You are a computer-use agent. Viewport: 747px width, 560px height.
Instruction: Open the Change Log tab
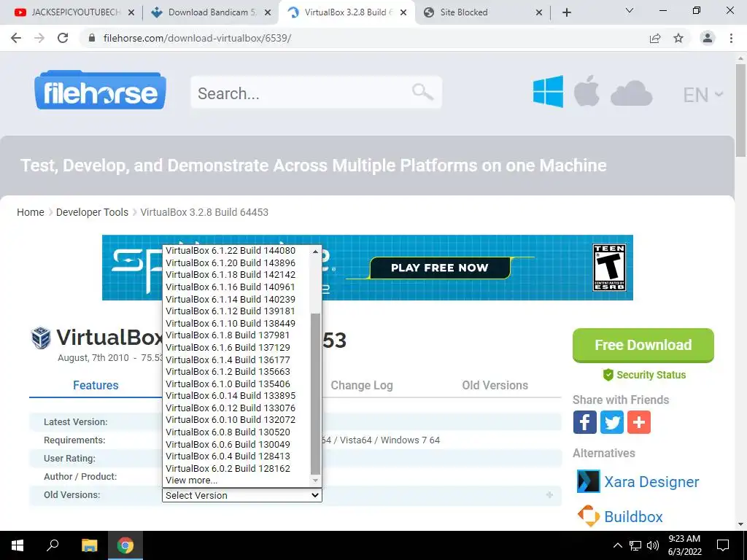click(362, 385)
